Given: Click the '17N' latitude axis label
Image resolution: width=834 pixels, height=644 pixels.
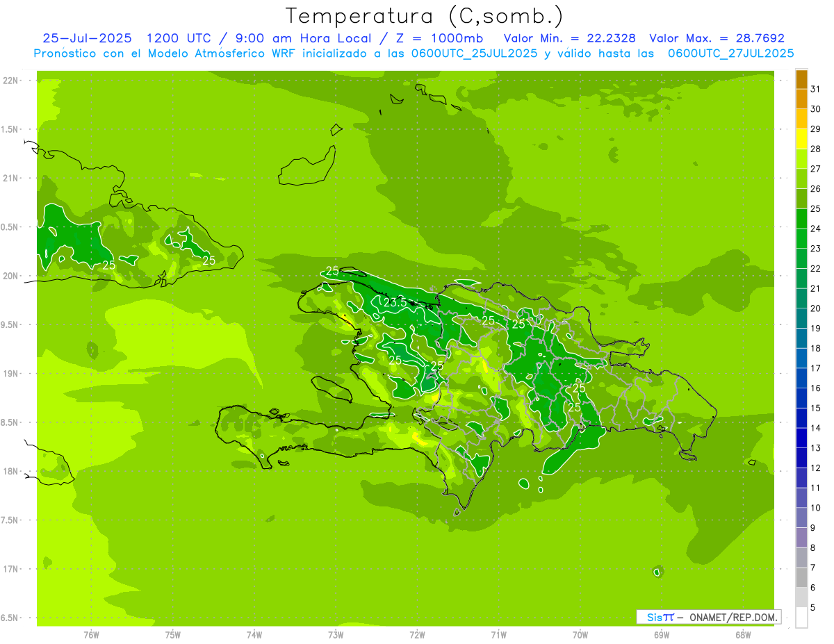Looking at the screenshot, I should (11, 570).
